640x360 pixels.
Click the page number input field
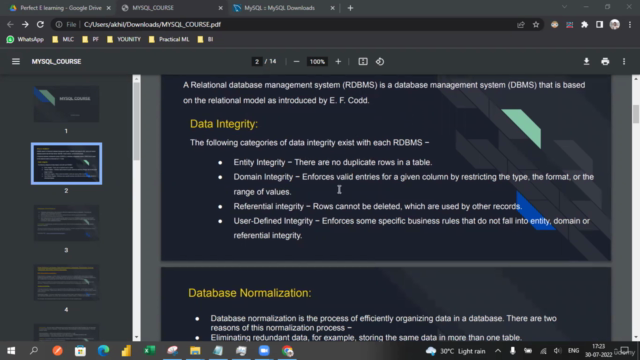tap(257, 62)
